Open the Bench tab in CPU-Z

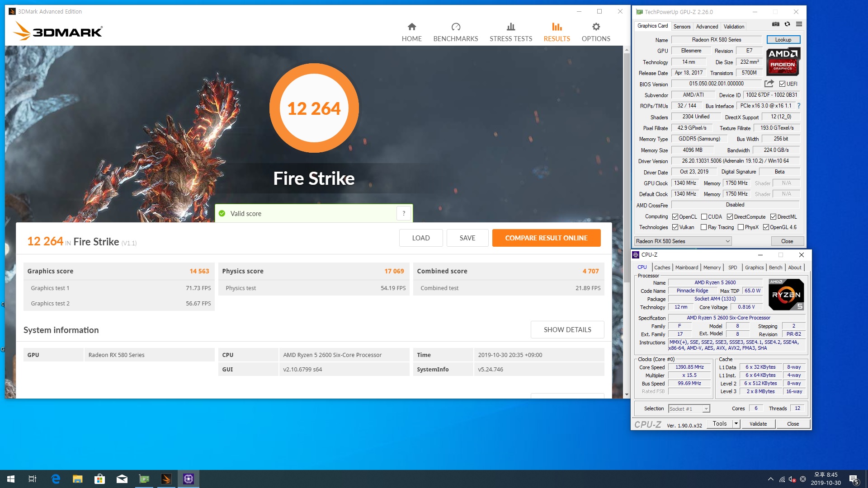(x=775, y=267)
